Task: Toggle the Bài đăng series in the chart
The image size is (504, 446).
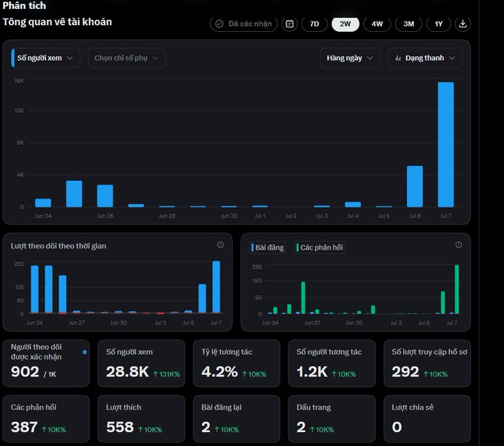Action: coord(268,247)
